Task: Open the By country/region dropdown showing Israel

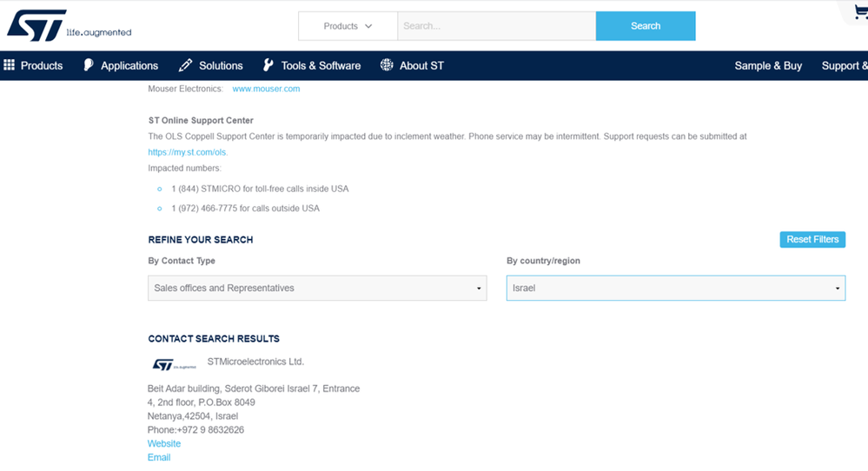Action: coord(676,288)
